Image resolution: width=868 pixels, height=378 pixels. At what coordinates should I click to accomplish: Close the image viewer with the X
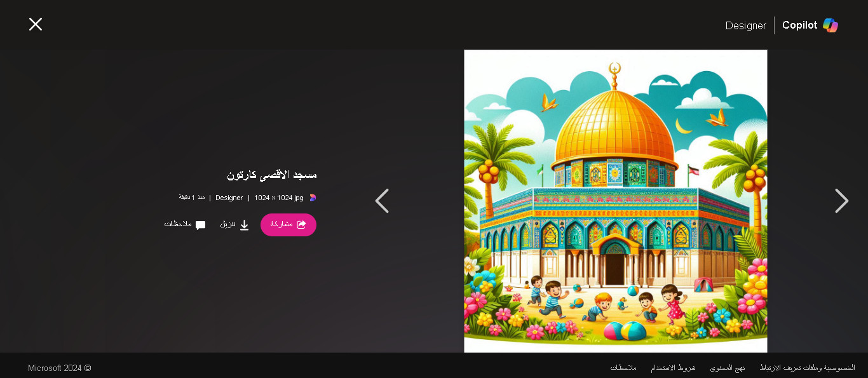coord(36,24)
